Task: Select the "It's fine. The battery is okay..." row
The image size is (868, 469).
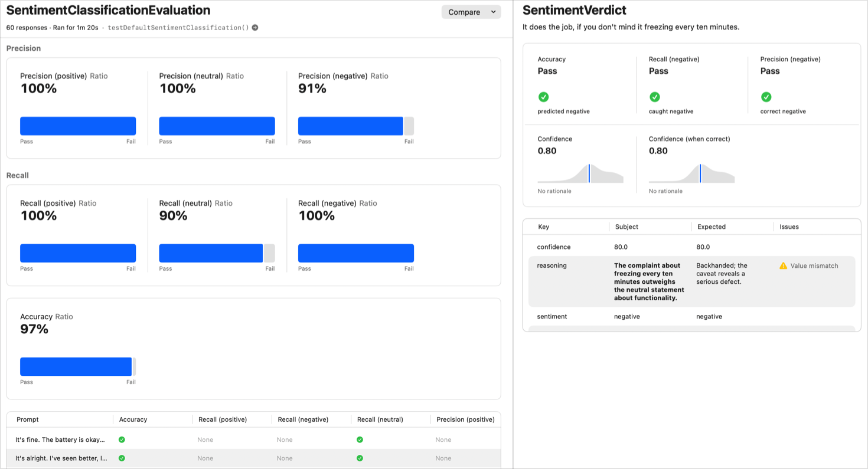Action: 254,440
